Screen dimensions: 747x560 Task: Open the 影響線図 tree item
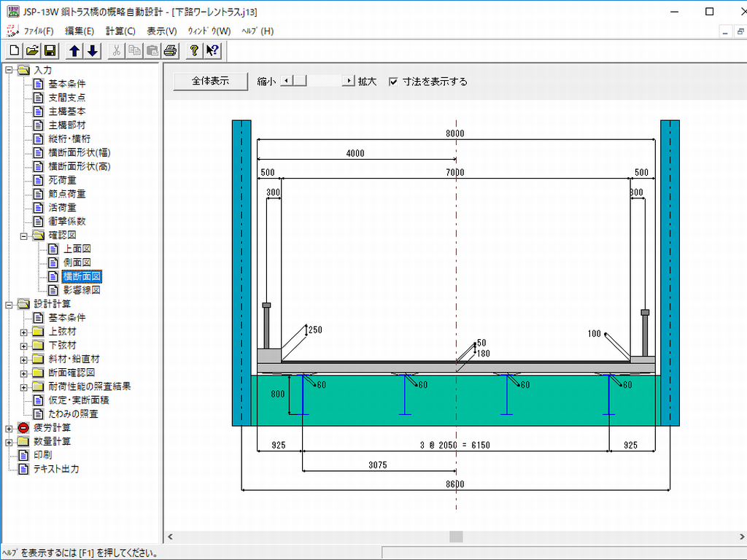(x=81, y=290)
